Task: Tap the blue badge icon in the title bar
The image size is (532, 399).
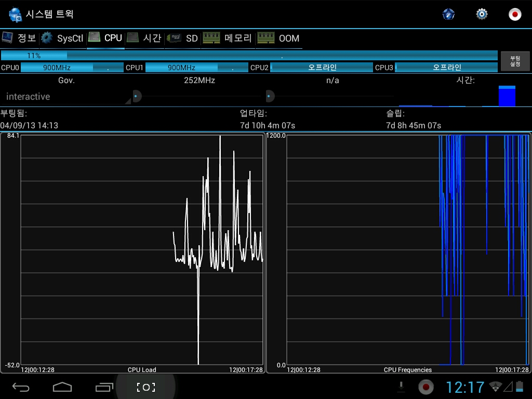Action: click(x=448, y=14)
